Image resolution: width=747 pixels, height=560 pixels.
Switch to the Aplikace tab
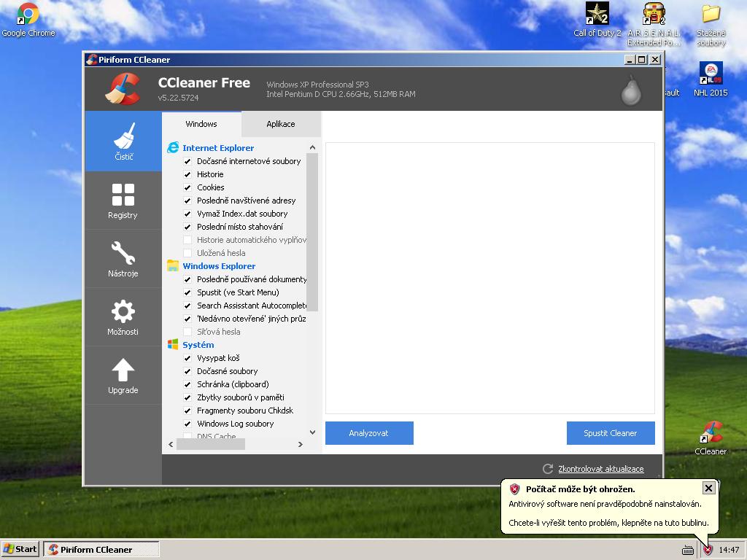click(x=281, y=124)
